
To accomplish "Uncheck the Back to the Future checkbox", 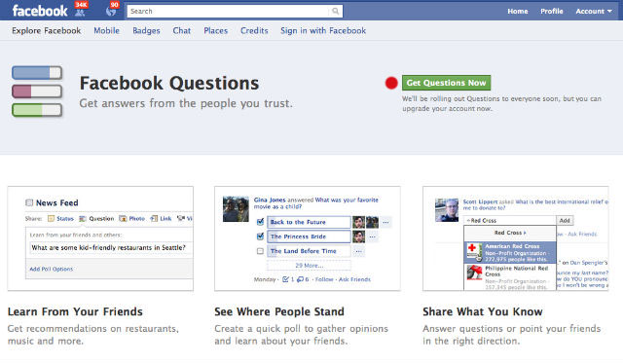I will 260,222.
